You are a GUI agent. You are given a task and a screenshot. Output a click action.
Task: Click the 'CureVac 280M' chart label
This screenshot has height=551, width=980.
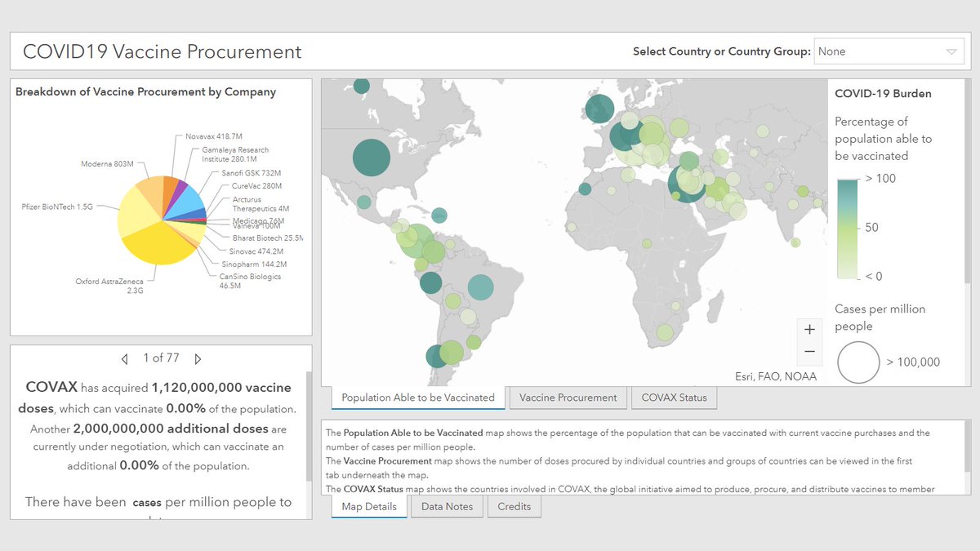(256, 186)
